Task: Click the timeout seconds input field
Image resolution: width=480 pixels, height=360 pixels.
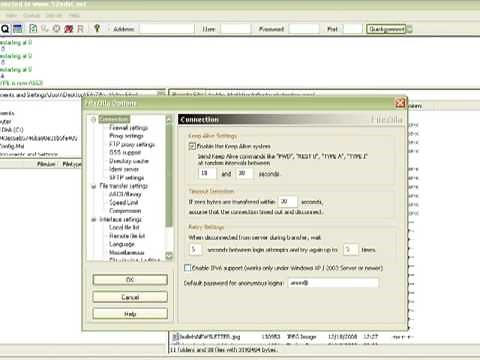Action: tap(288, 202)
